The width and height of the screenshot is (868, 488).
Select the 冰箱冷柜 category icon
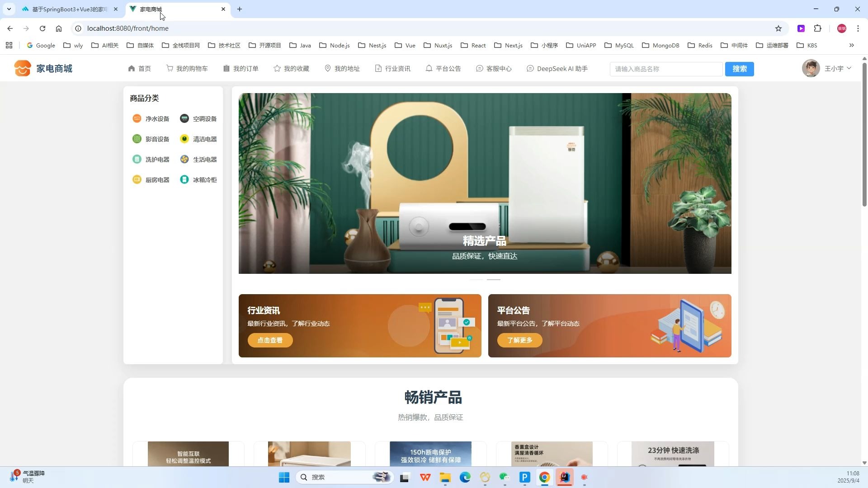pyautogui.click(x=184, y=179)
